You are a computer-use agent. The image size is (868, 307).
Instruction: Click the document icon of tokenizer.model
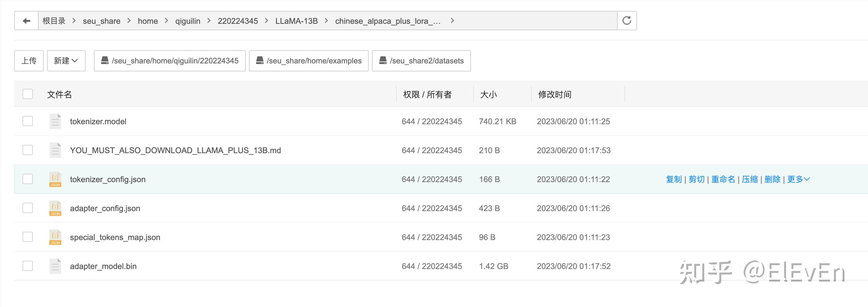[55, 121]
